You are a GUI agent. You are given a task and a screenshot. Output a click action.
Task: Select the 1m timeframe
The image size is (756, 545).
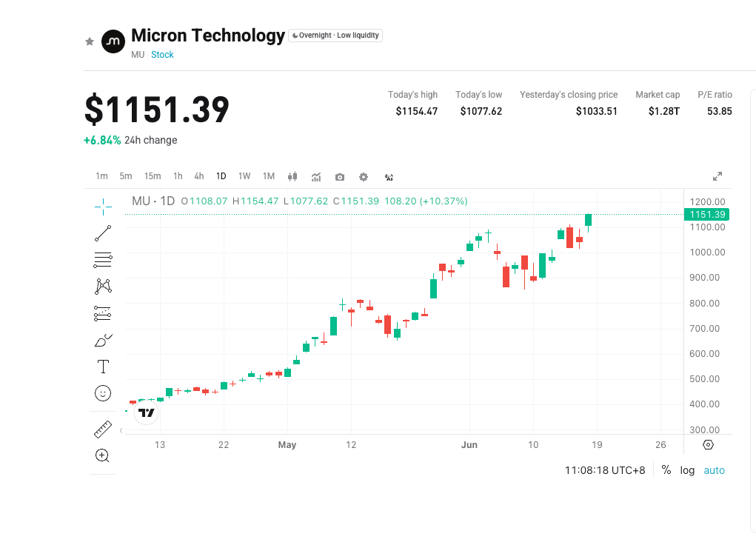[x=101, y=176]
